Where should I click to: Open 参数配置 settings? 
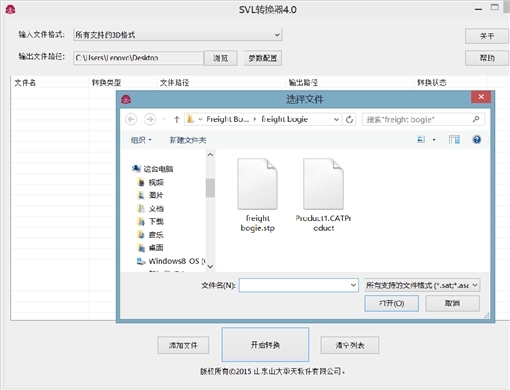click(263, 58)
